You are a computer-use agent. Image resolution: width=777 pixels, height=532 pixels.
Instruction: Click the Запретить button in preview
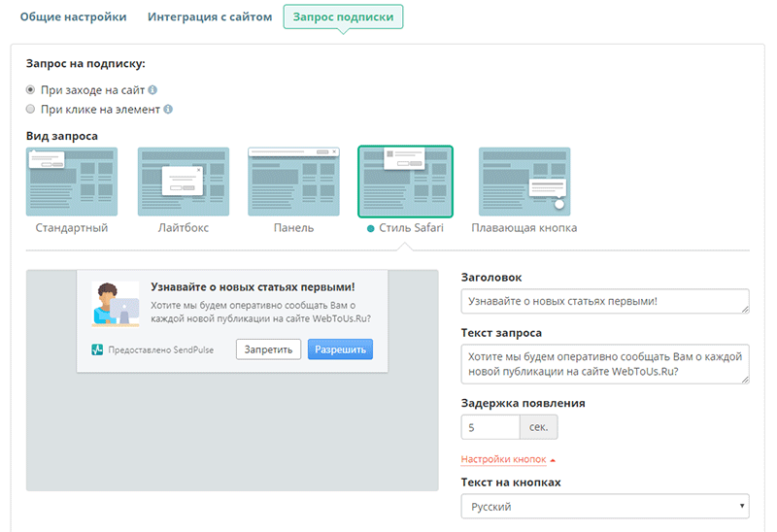(x=268, y=349)
